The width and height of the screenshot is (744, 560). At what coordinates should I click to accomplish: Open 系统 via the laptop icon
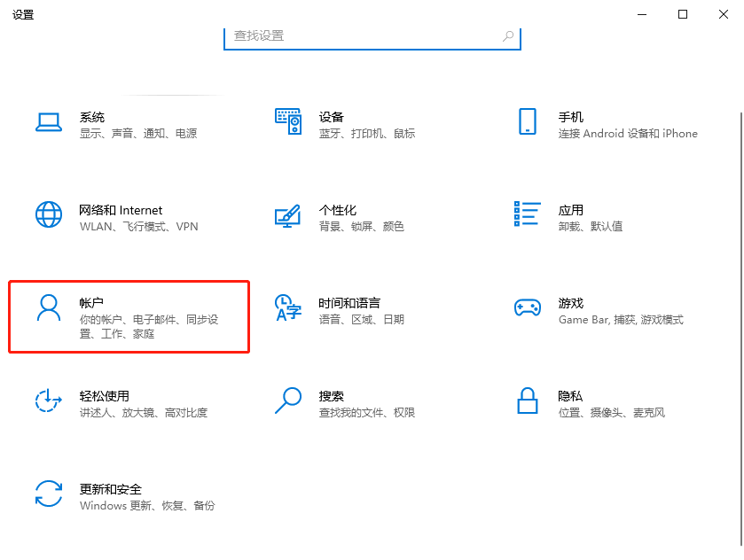click(x=48, y=123)
